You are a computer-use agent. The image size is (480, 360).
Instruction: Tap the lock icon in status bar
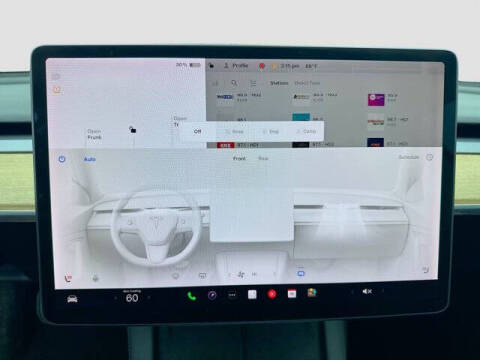click(x=211, y=66)
